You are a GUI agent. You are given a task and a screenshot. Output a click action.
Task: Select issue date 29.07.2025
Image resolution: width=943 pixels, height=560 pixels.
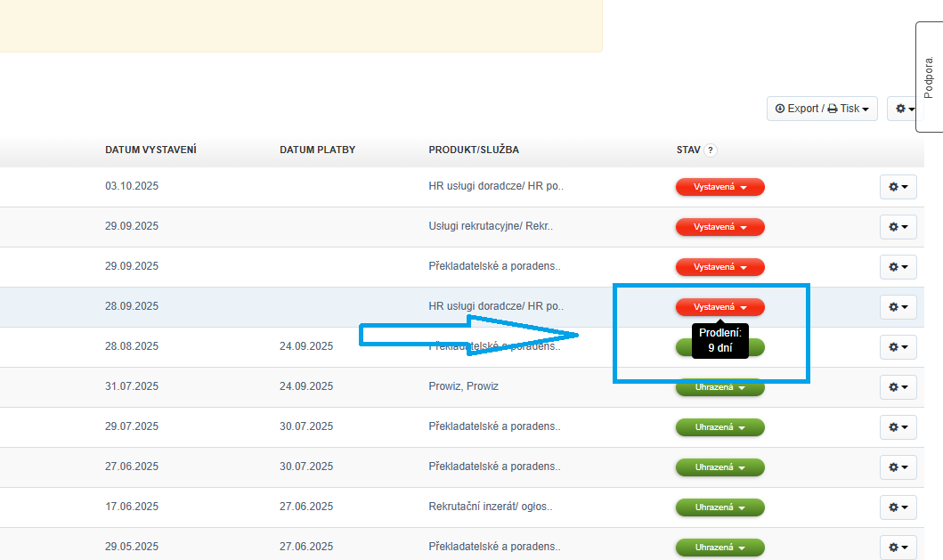coord(132,426)
